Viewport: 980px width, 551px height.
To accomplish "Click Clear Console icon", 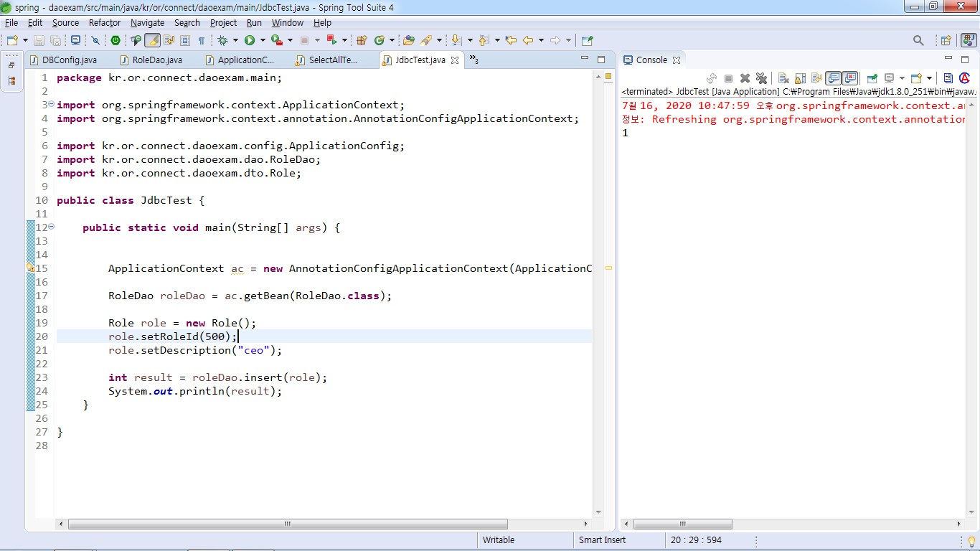I will [x=783, y=78].
